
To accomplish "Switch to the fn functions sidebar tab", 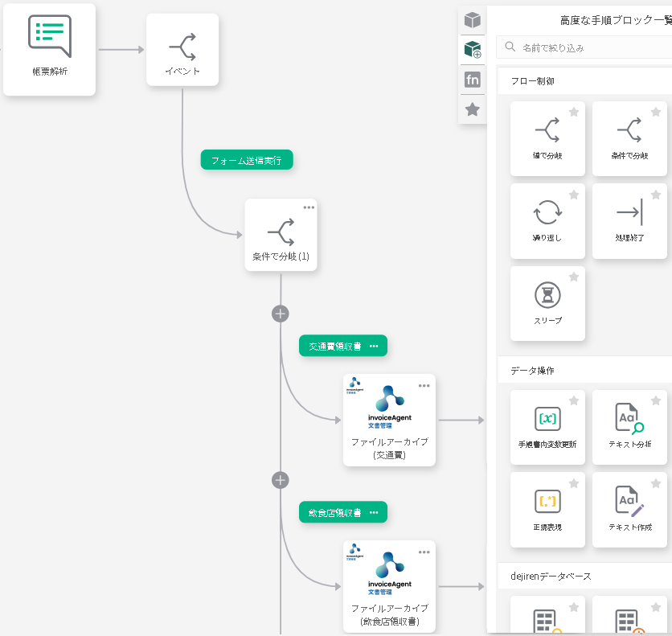I will [x=473, y=80].
